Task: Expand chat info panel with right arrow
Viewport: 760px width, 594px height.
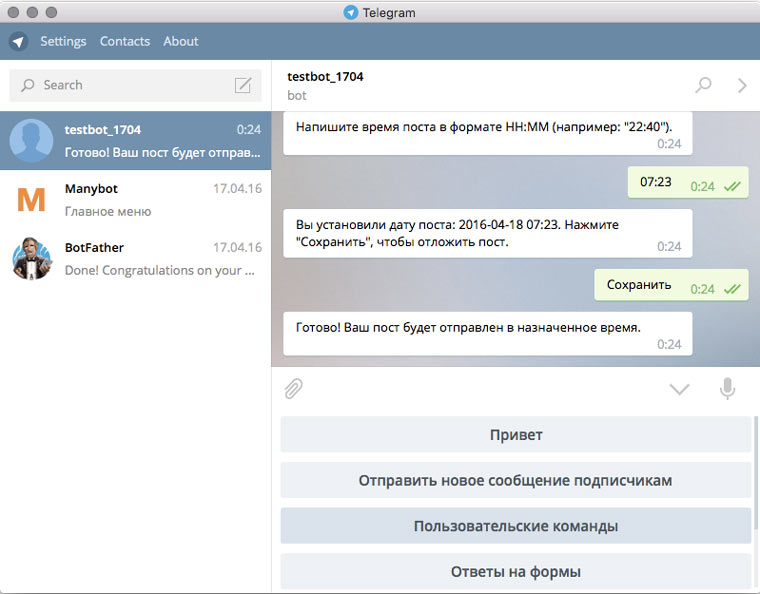Action: pyautogui.click(x=742, y=85)
